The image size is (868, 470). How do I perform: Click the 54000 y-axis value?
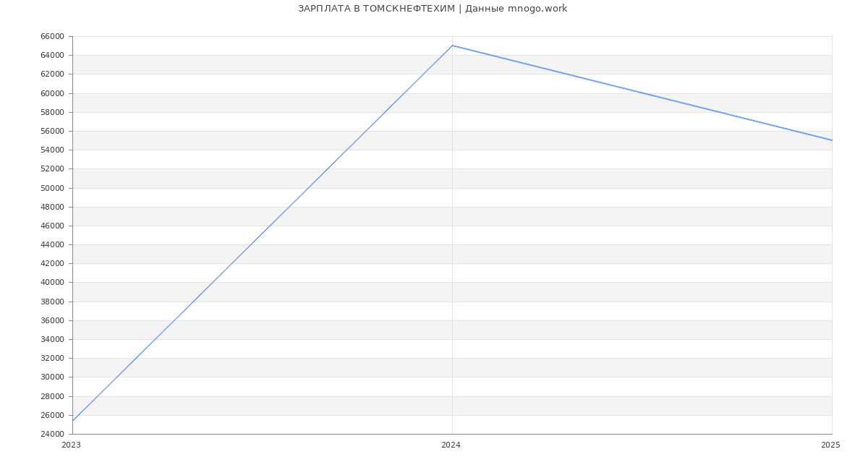coord(52,150)
